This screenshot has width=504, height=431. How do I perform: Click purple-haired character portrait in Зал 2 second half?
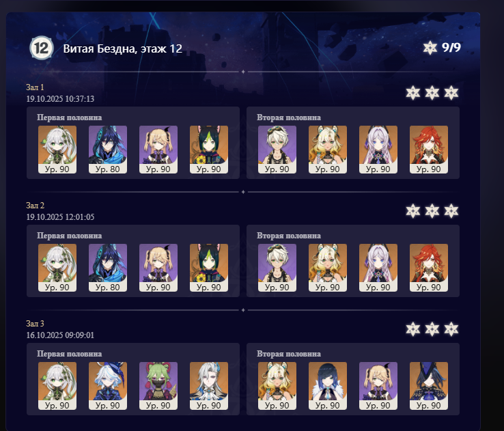(x=378, y=268)
